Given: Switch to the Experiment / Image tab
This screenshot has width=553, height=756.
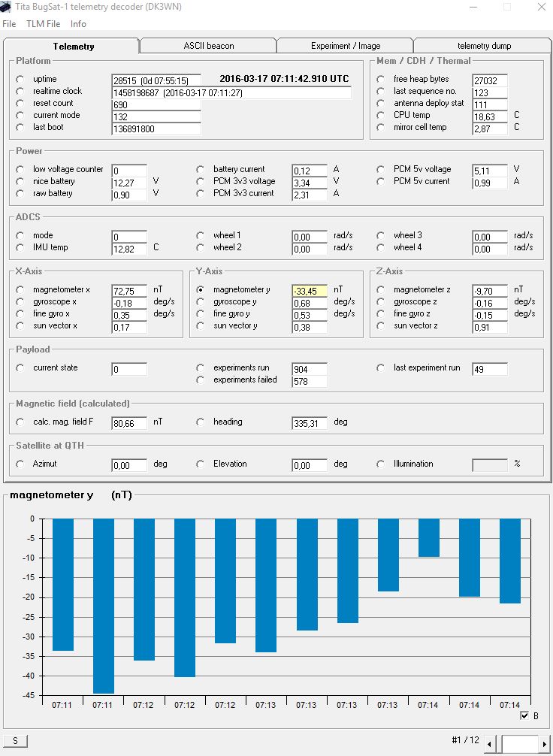Looking at the screenshot, I should coord(345,46).
